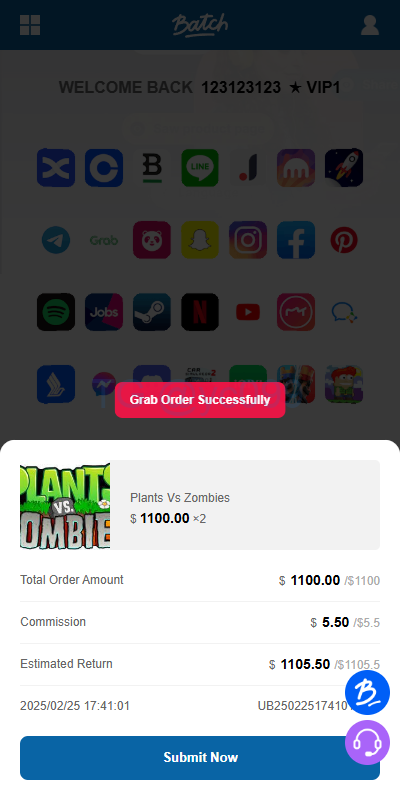The image size is (400, 794).
Task: Click the Submit Now button
Action: tap(200, 758)
